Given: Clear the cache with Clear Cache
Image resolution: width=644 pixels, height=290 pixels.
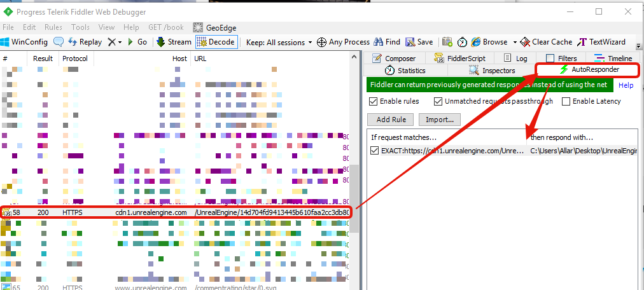Looking at the screenshot, I should [546, 42].
